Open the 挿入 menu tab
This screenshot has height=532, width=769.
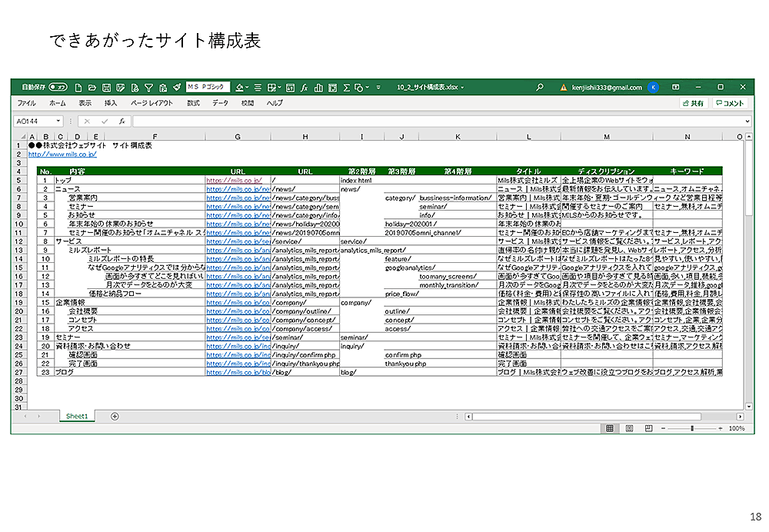click(x=111, y=103)
